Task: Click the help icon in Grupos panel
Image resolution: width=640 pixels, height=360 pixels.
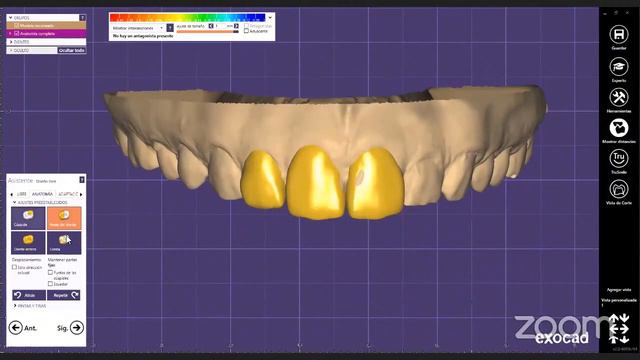Action: pos(82,18)
